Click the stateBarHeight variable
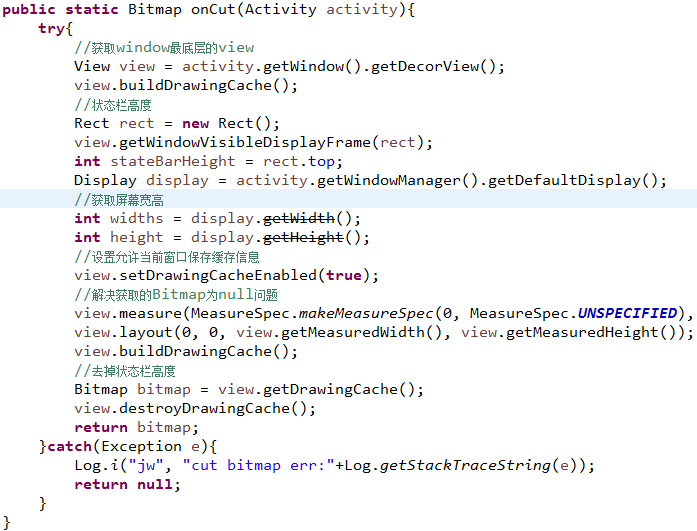697x531 pixels. pos(172,161)
